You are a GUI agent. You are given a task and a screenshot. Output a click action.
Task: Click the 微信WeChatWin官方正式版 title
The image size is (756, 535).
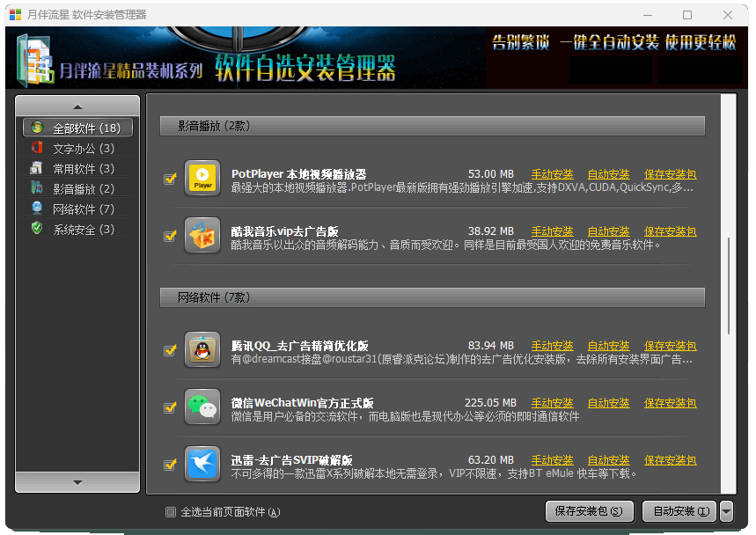302,403
